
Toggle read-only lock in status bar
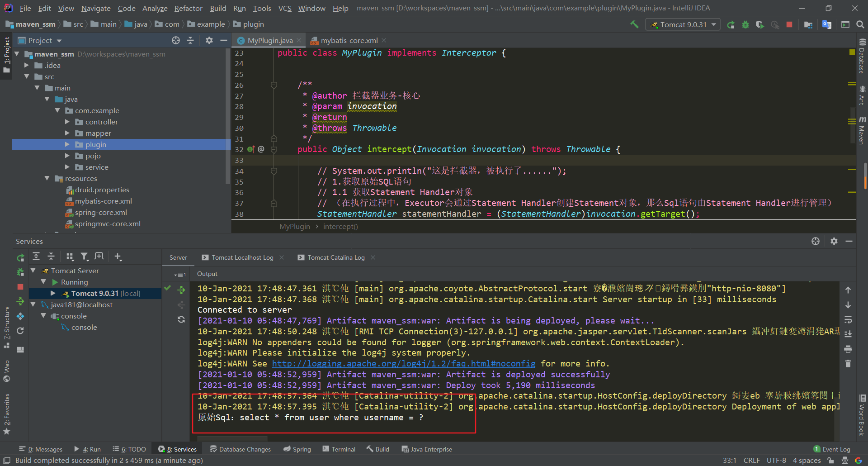pos(830,461)
